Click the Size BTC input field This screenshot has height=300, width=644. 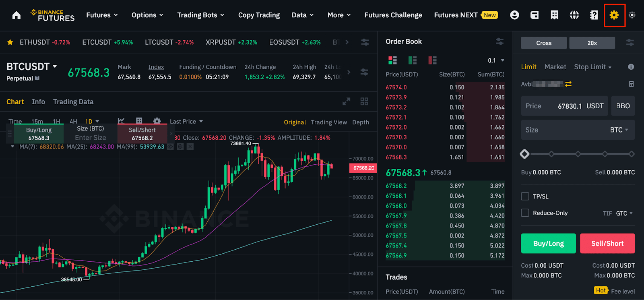coord(578,130)
